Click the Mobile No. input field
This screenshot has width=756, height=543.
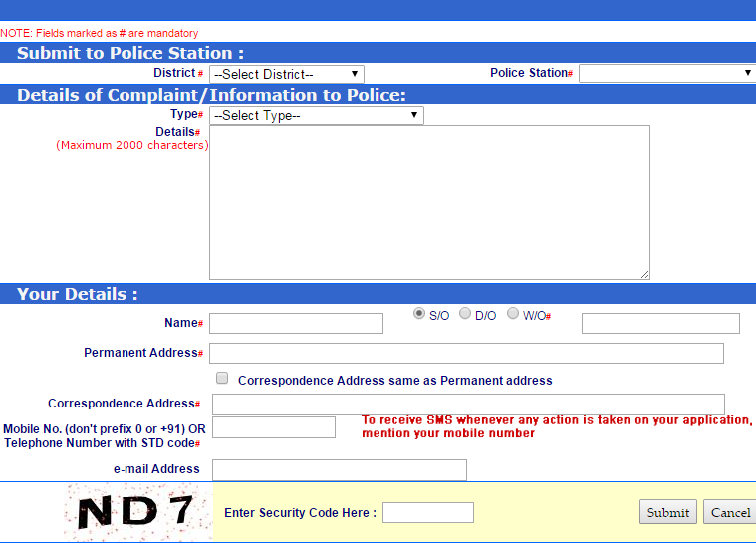[274, 427]
